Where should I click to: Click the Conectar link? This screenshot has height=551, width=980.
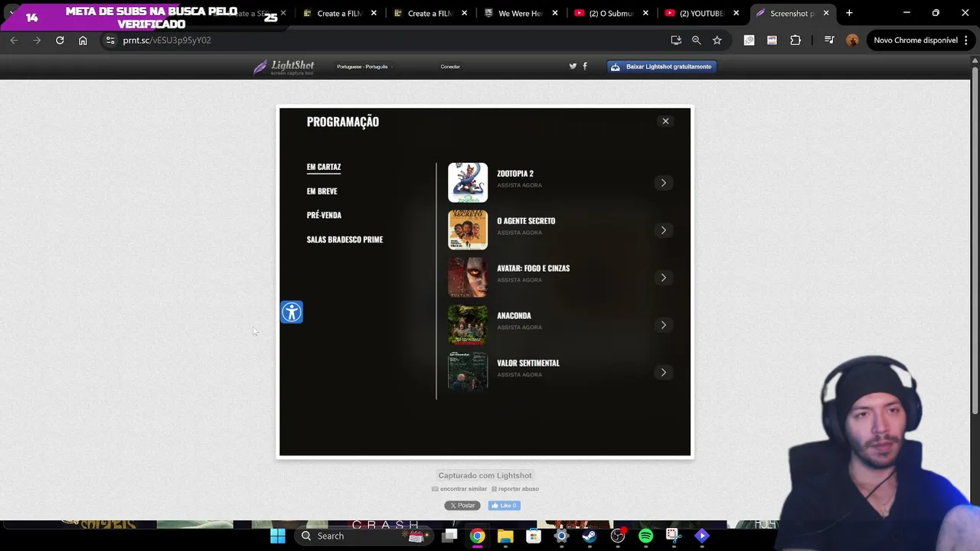(450, 67)
